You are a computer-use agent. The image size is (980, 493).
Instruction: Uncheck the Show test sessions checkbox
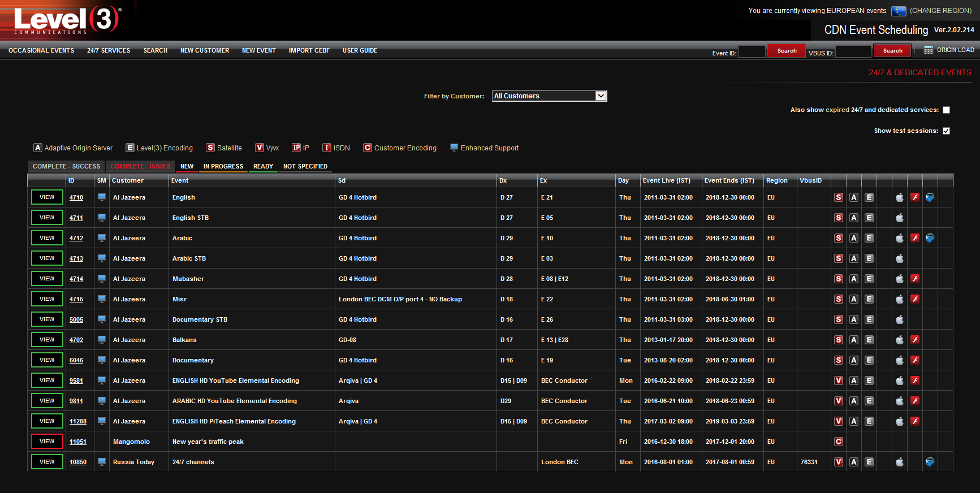pyautogui.click(x=947, y=131)
